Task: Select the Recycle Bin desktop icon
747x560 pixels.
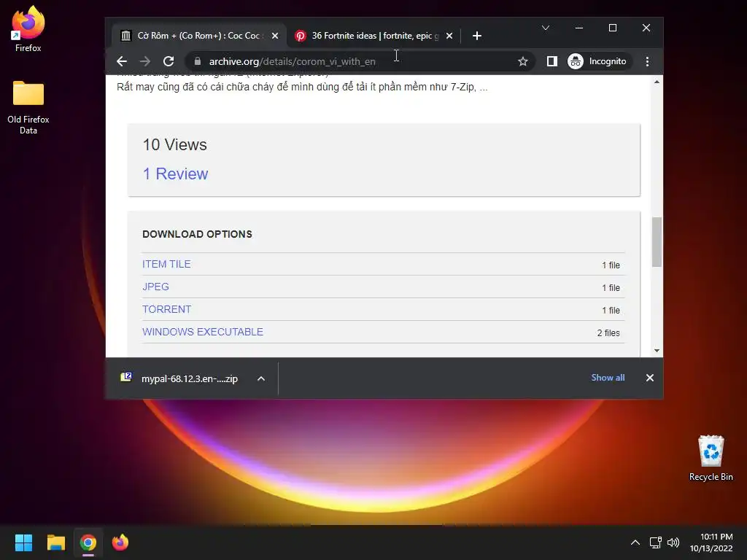Action: click(x=711, y=458)
